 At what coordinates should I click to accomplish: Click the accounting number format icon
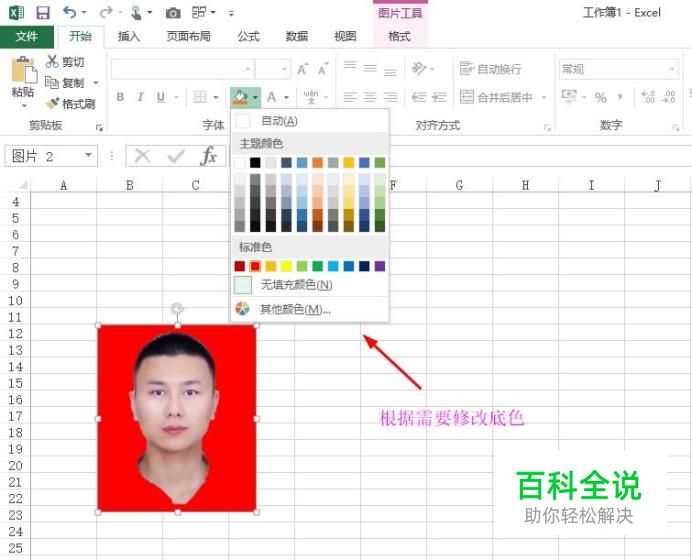[x=569, y=95]
